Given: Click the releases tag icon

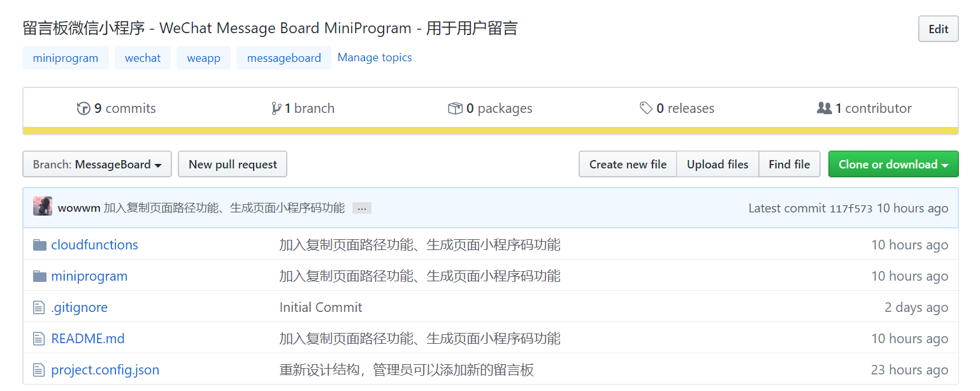Looking at the screenshot, I should (x=645, y=108).
